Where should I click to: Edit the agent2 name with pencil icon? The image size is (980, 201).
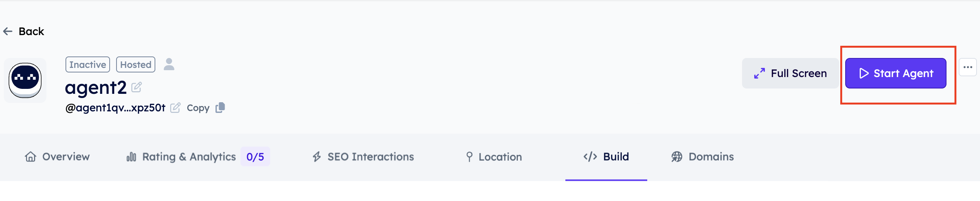tap(136, 87)
